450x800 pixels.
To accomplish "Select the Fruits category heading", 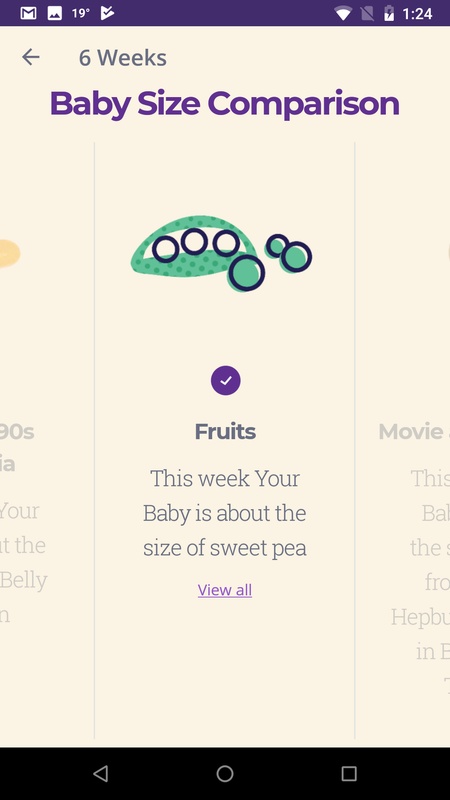I will (225, 432).
